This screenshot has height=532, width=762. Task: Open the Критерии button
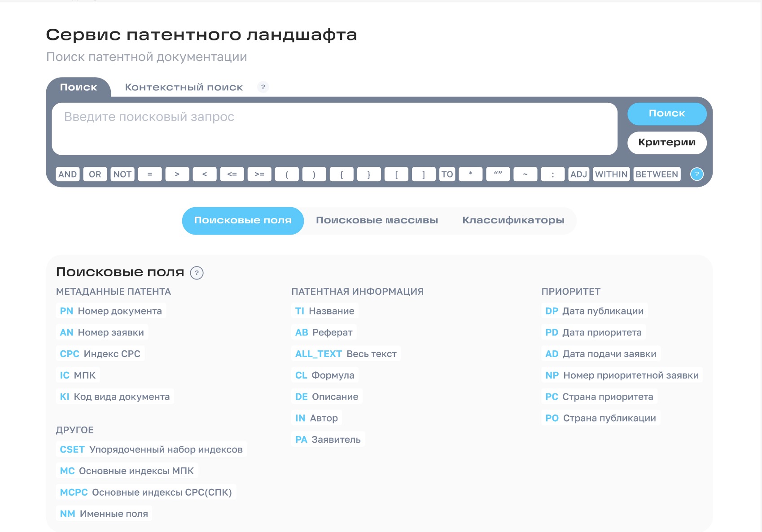(667, 143)
